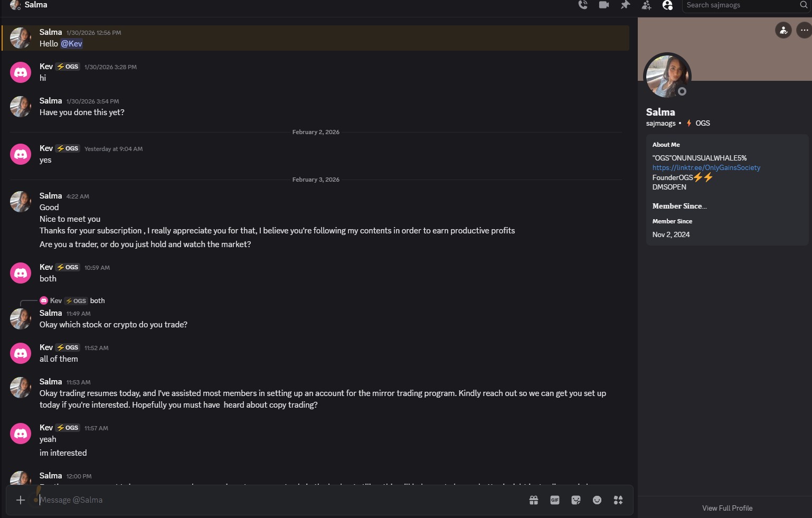
Task: Add friends to this DM
Action: [646, 5]
